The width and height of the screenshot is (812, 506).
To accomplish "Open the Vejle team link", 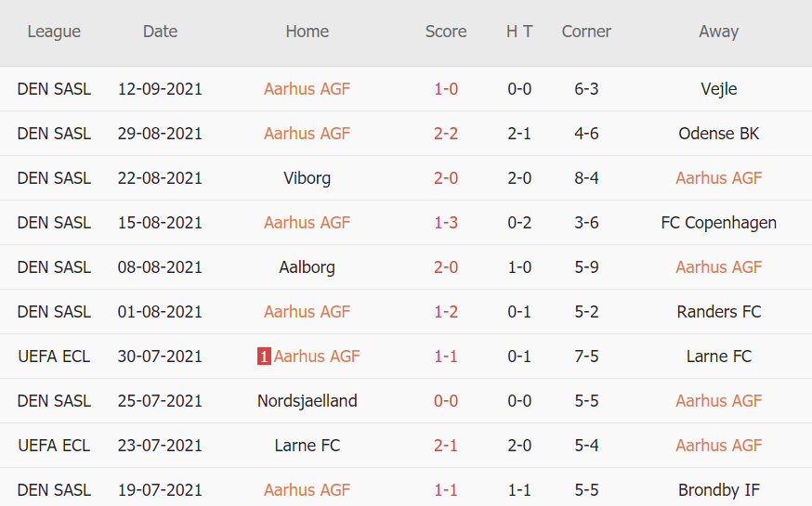I will tap(719, 89).
